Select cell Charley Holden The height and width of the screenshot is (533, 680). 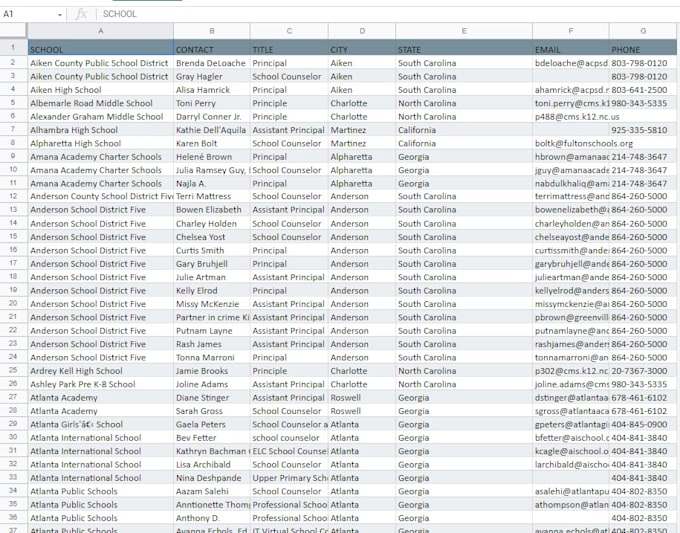click(x=212, y=224)
